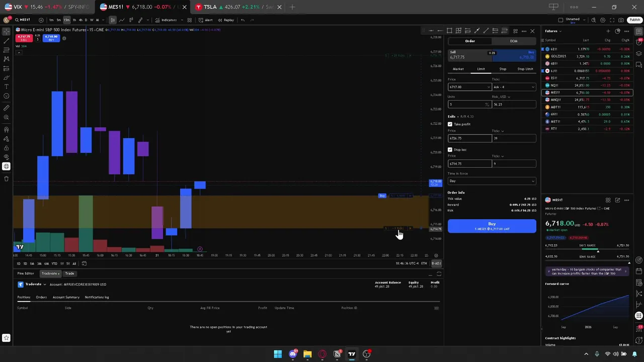This screenshot has height=362, width=644.
Task: Click the blue Buy order submit button
Action: coord(492,226)
